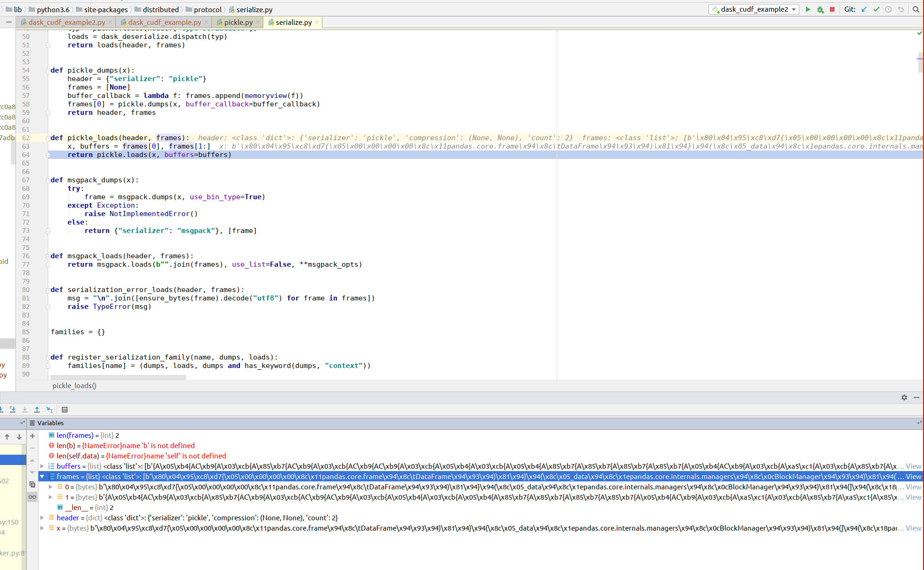Image resolution: width=924 pixels, height=570 pixels.
Task: Stop the running process with the red square
Action: 832,9
